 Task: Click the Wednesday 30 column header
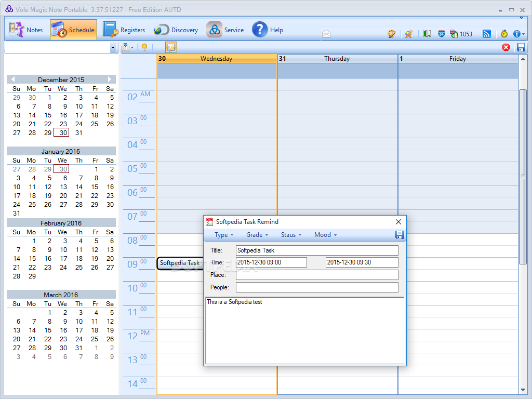217,58
